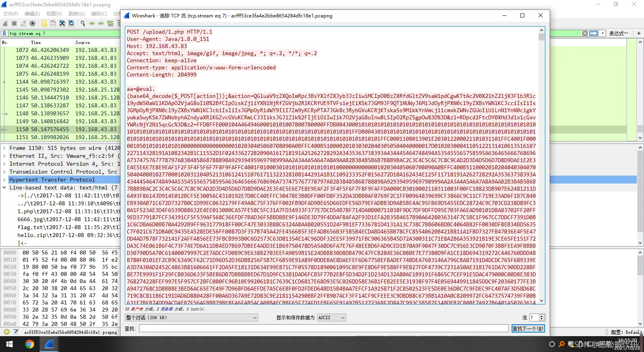Viewport: 644px width, 352px height.
Task: Select packet 1151 in packet list
Action: 60,137
